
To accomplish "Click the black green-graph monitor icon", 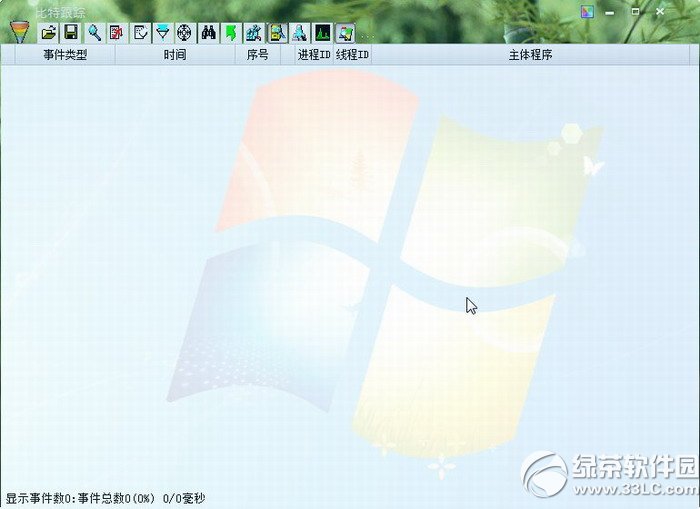I will click(x=322, y=33).
